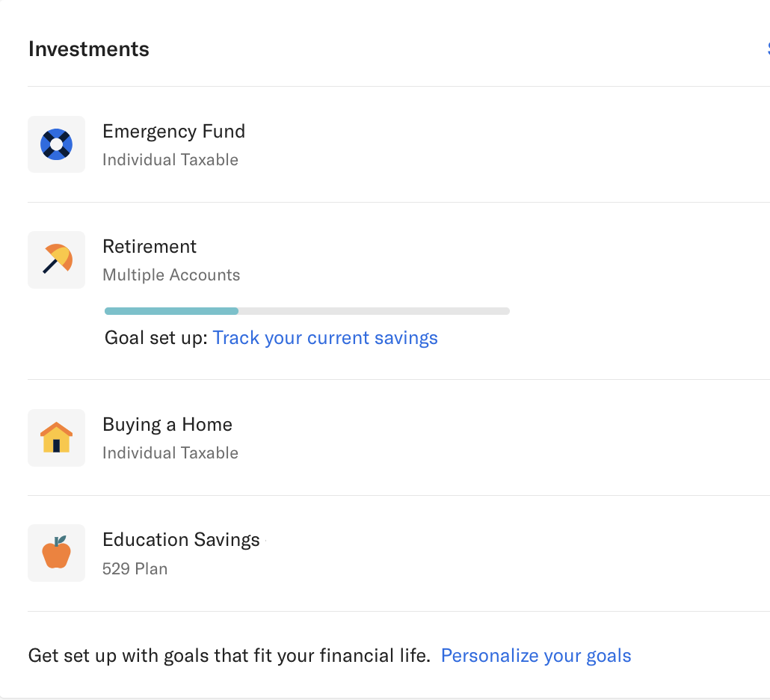Image resolution: width=770 pixels, height=700 pixels.
Task: Open the Retirement goal
Action: coord(150,247)
